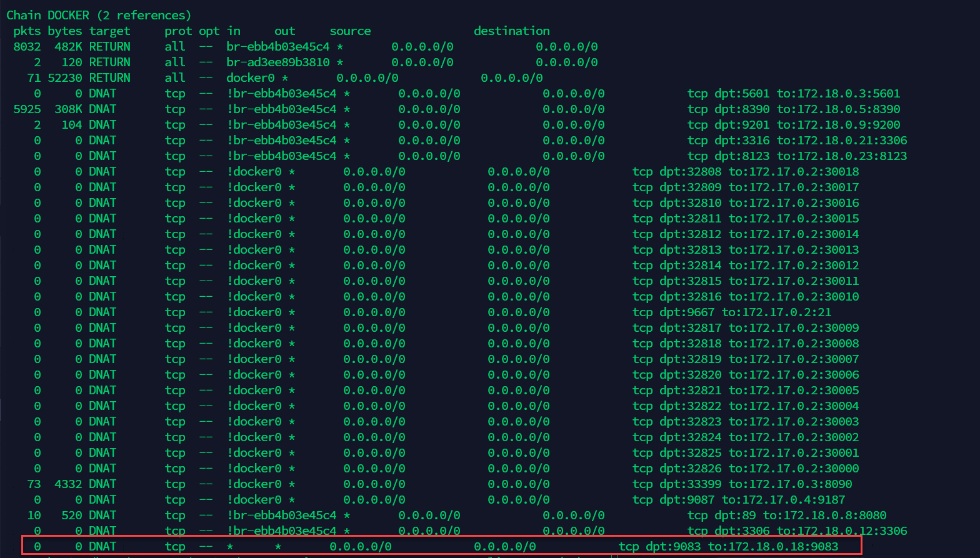Click 'tcp dpt:89 to:172.18.0.8:8080' text
This screenshot has height=558, width=980.
pyautogui.click(x=787, y=515)
